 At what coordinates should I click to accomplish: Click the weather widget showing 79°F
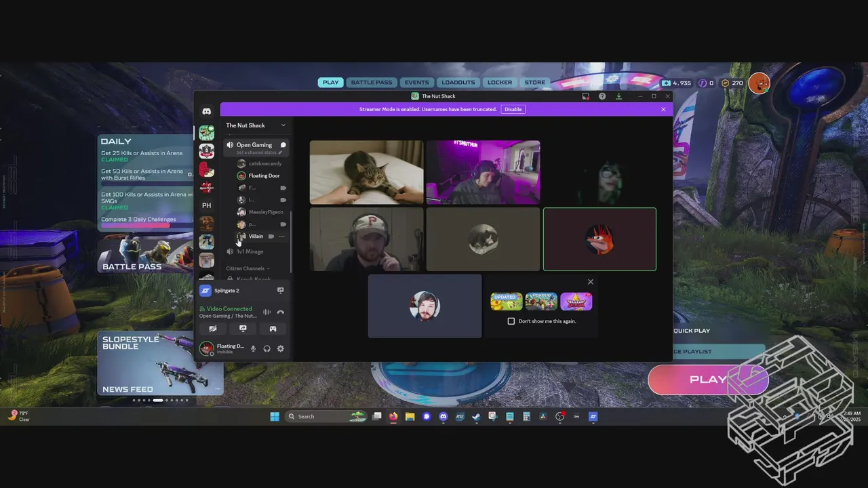click(x=19, y=416)
